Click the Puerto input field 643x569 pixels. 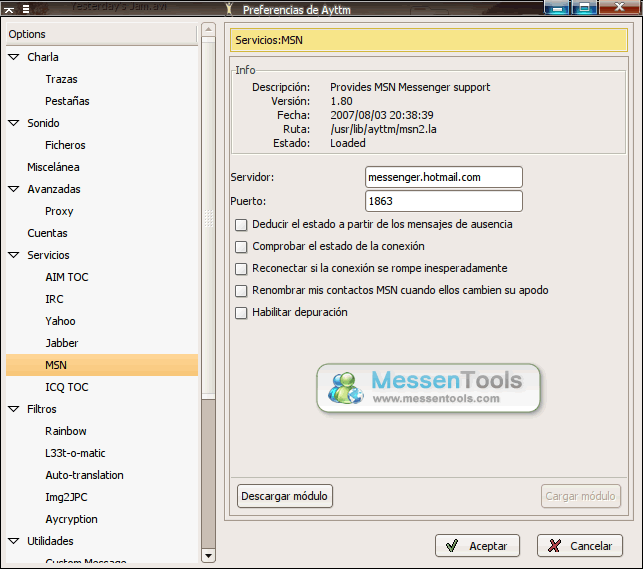(x=444, y=201)
